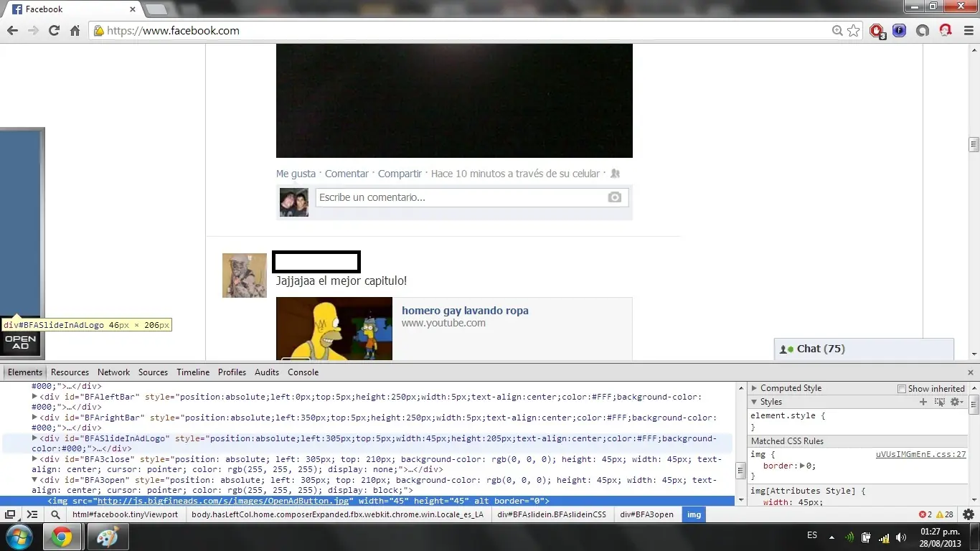The image size is (980, 551).
Task: Toggle element state button in Styles
Action: (x=940, y=402)
